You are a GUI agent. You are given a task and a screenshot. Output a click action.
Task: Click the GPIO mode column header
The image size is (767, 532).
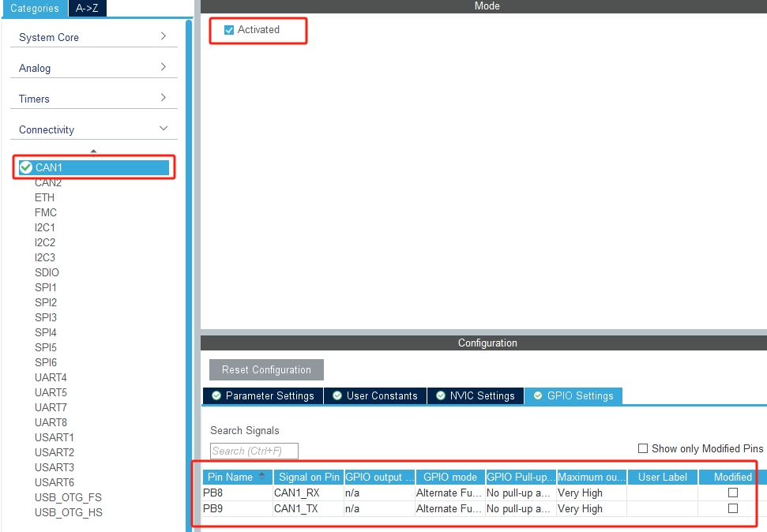point(450,477)
